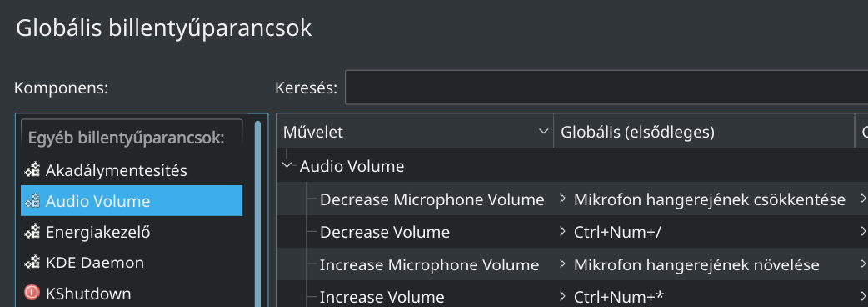
Task: Select the KDE Daemon component icon
Action: (32, 262)
